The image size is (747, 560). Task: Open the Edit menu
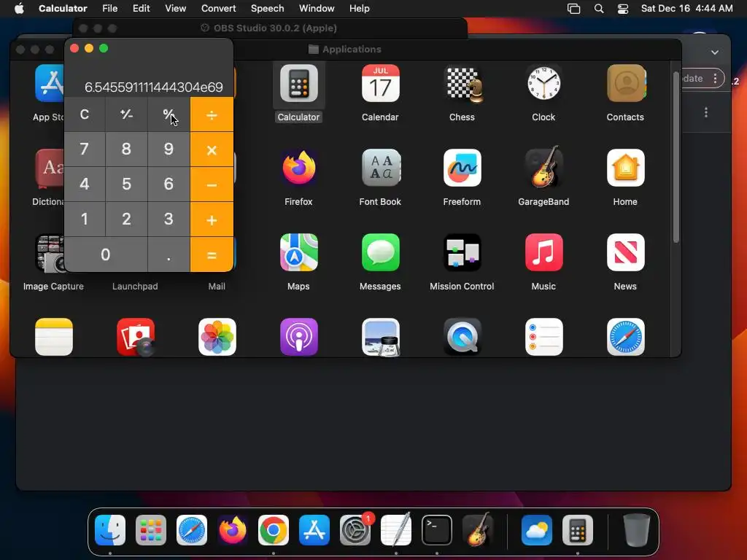coord(141,9)
